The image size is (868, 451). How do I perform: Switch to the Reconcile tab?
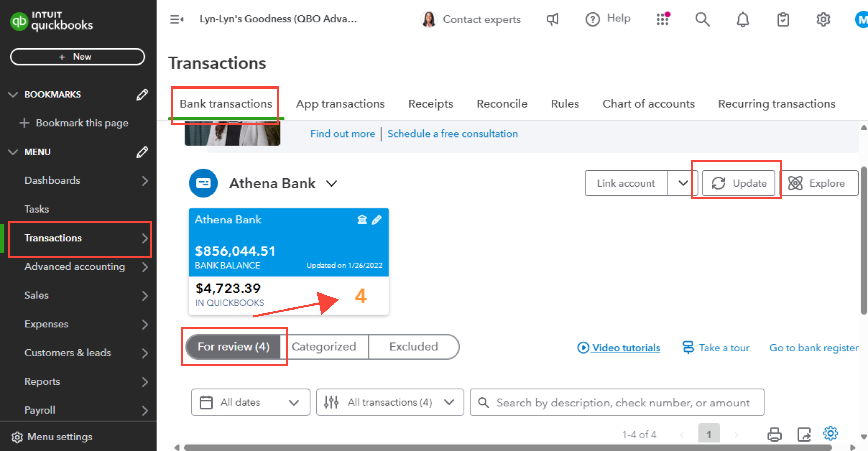tap(502, 104)
